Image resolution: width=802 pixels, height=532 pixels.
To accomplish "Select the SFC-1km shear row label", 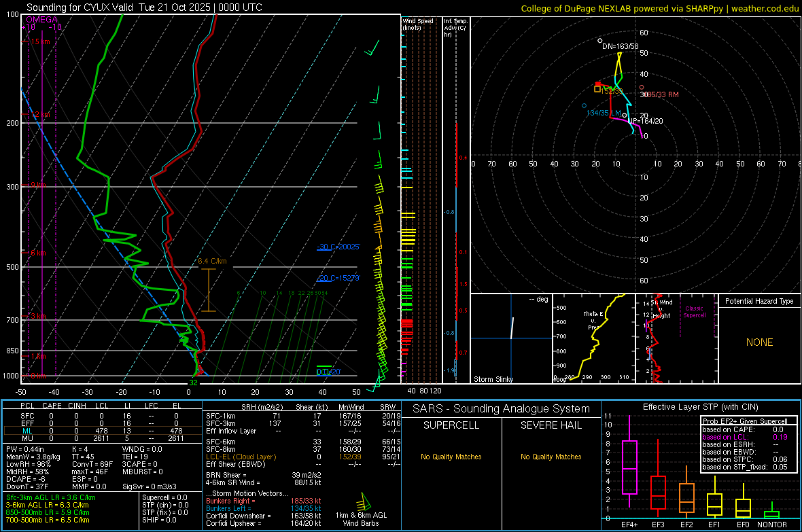I will 221,416.
